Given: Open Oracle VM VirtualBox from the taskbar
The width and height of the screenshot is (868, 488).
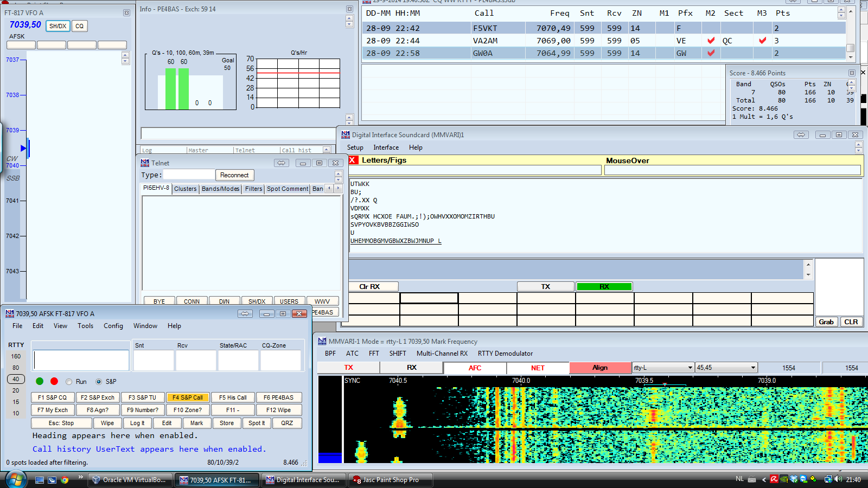Looking at the screenshot, I should (129, 479).
